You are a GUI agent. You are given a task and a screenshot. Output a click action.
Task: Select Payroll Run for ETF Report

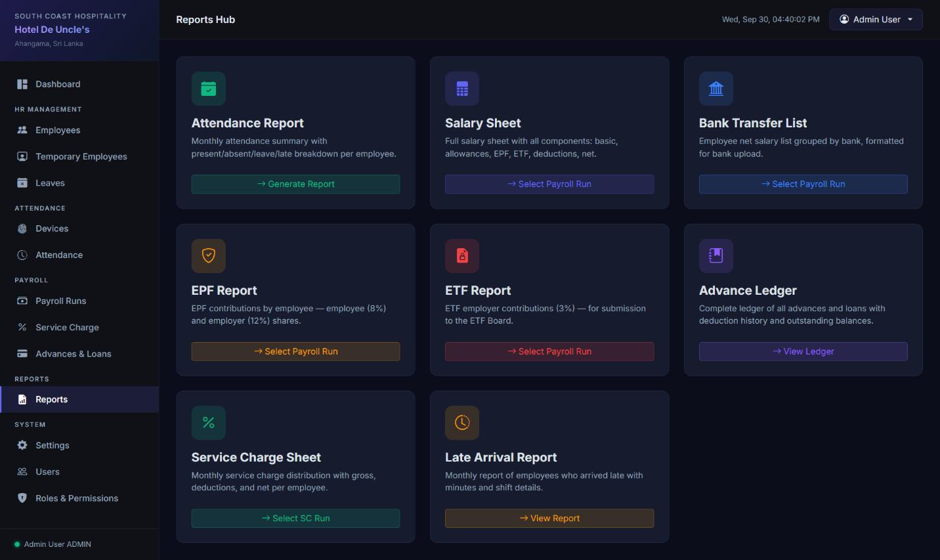point(549,351)
